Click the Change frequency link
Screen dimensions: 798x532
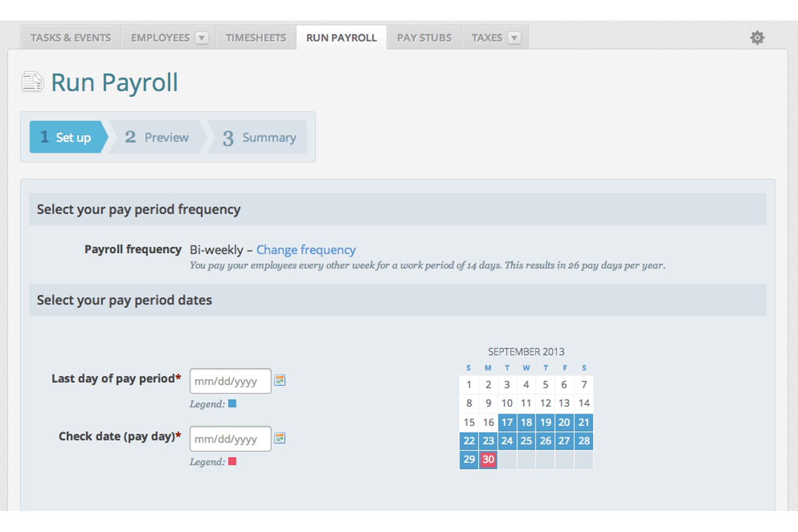point(306,250)
